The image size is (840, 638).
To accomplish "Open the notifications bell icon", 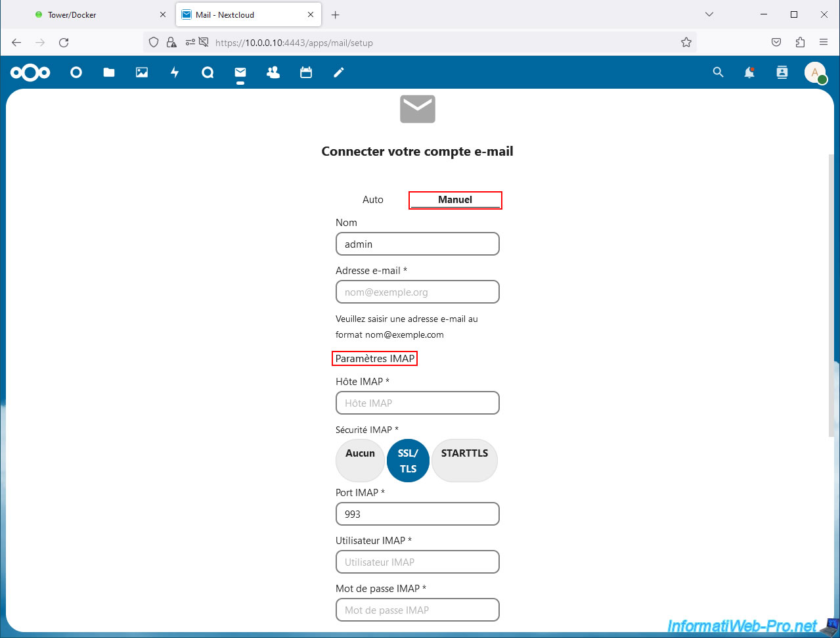I will [x=749, y=72].
